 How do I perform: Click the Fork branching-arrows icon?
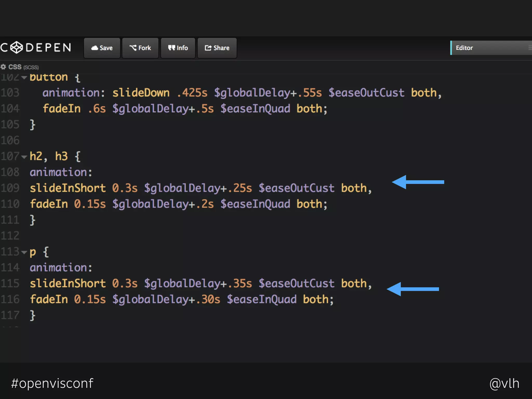(133, 48)
